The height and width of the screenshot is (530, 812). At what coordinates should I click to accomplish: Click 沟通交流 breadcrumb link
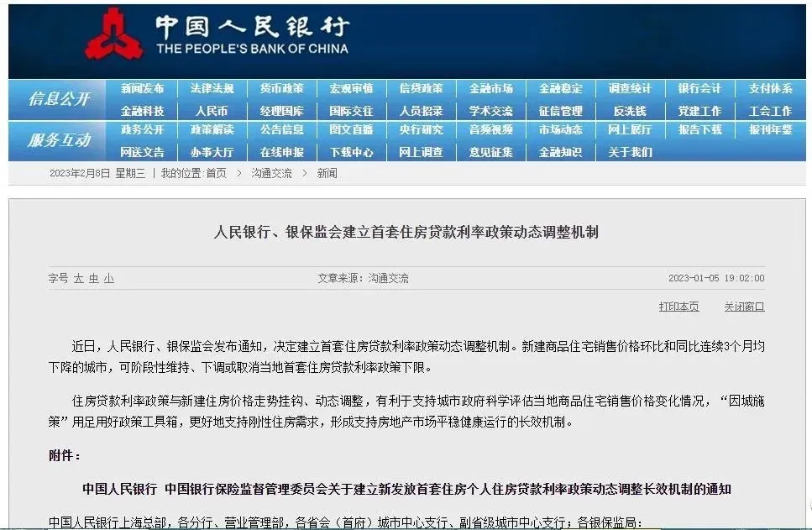click(271, 174)
